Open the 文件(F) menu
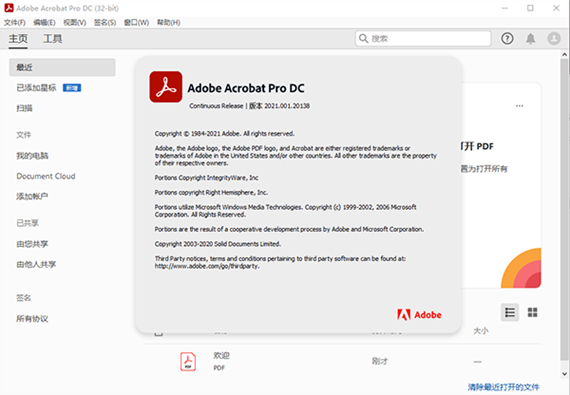Image resolution: width=570 pixels, height=395 pixels. pyautogui.click(x=15, y=23)
